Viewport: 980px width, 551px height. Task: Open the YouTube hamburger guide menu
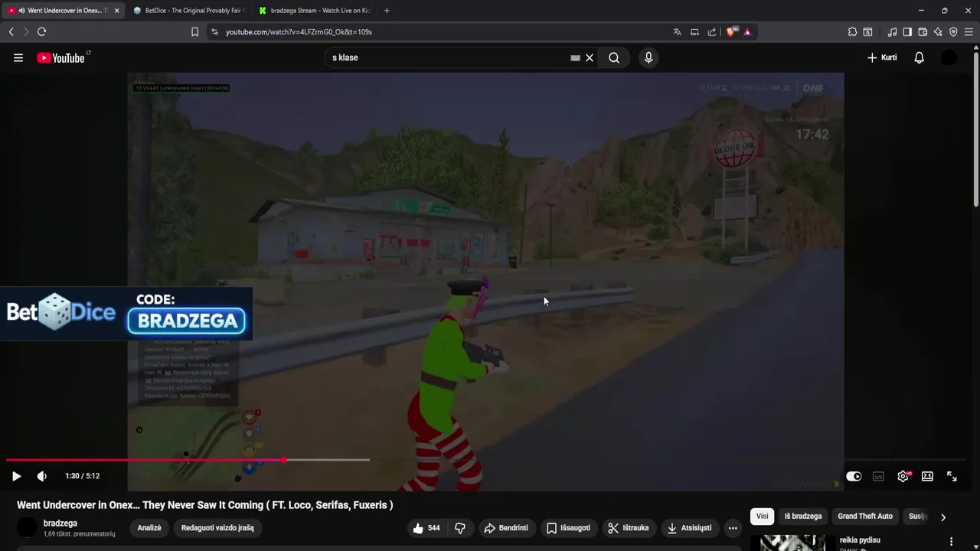[18, 57]
